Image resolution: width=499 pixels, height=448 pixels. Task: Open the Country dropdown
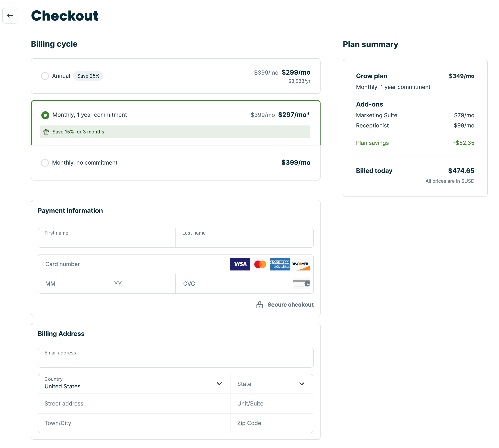[134, 384]
